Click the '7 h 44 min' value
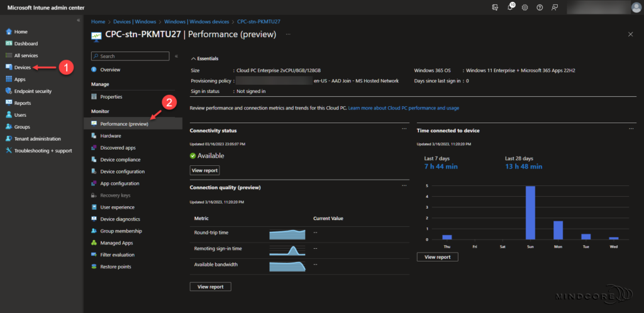The image size is (644, 313). point(441,167)
